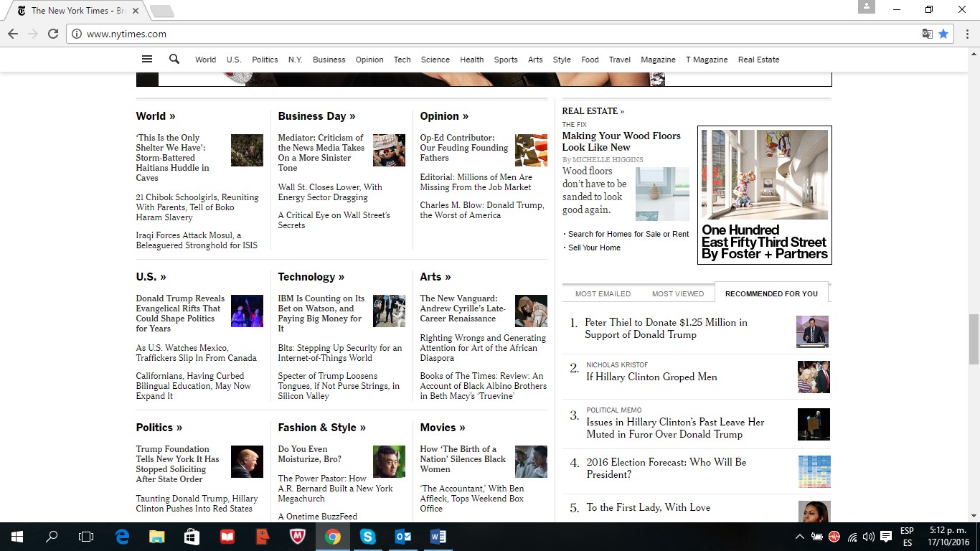Open Task View on taskbar
This screenshot has height=551, width=980.
(86, 537)
